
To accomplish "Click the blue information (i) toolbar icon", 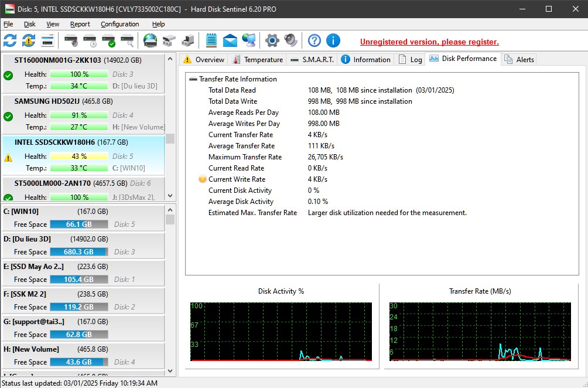I will coord(334,40).
